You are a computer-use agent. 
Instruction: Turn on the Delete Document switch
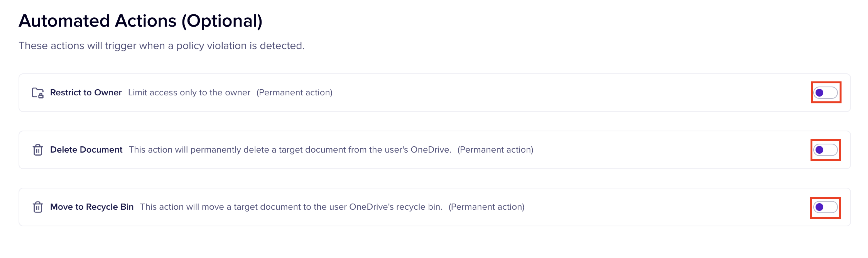click(825, 150)
